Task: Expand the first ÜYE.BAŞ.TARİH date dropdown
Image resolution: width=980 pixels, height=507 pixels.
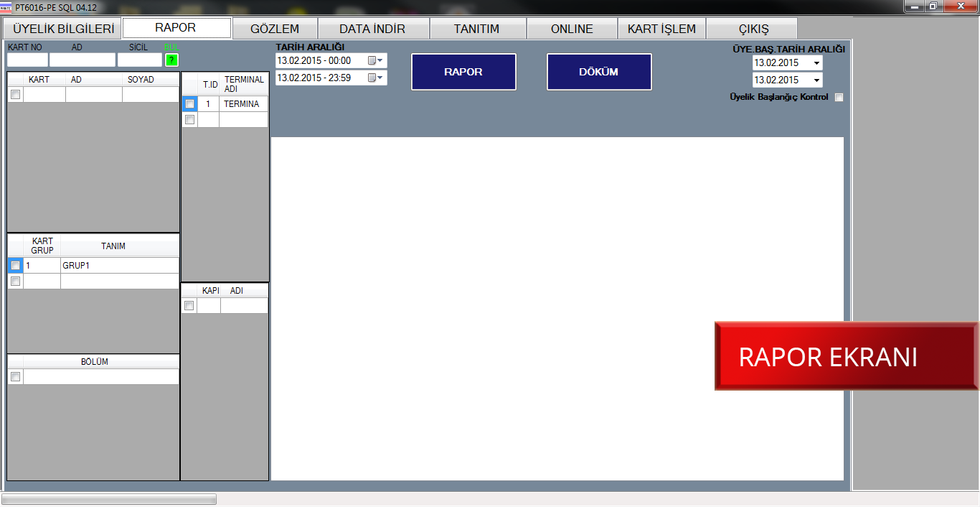Action: 816,63
